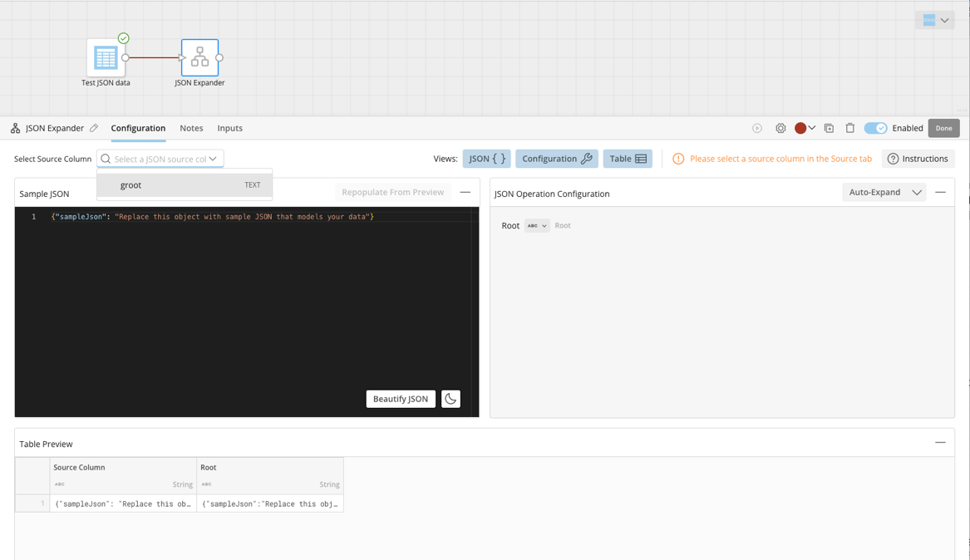The width and height of the screenshot is (970, 560).
Task: Click the orange warning icon
Action: (x=678, y=159)
